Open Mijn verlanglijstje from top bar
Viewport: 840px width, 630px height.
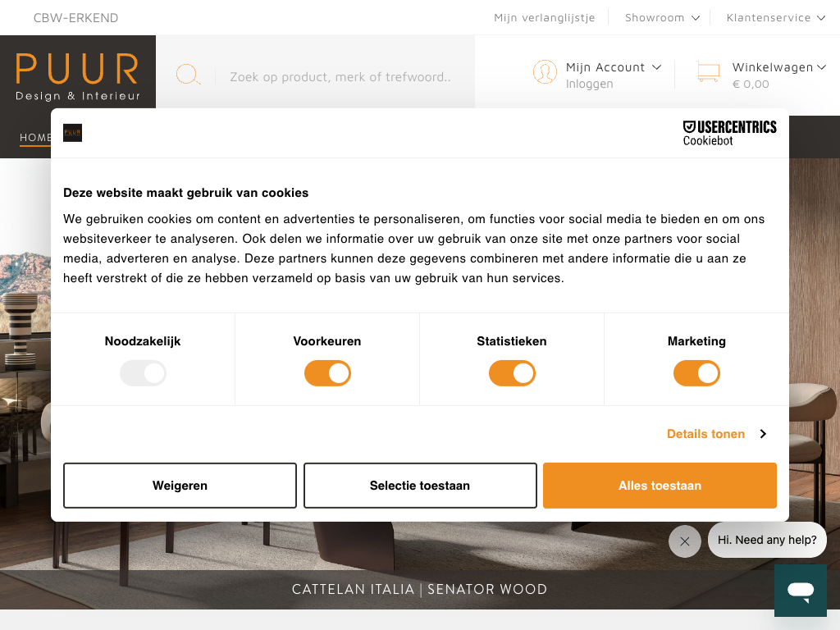click(544, 17)
